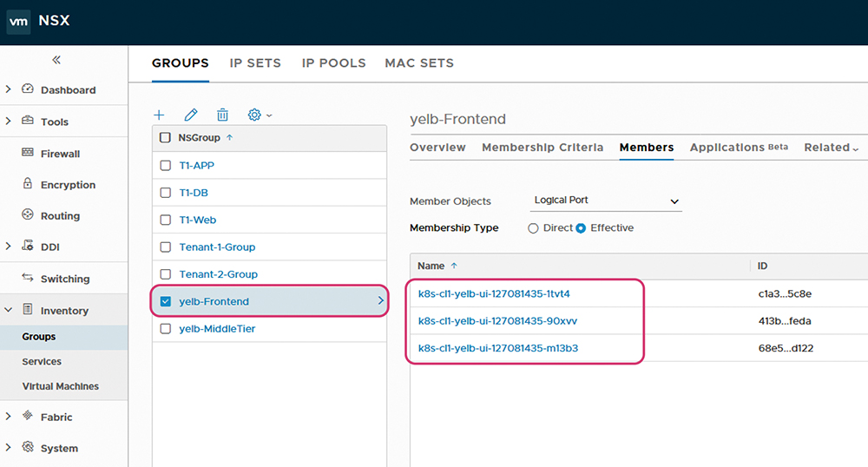Click the DDI icon
Image resolution: width=868 pixels, height=467 pixels.
(x=28, y=245)
